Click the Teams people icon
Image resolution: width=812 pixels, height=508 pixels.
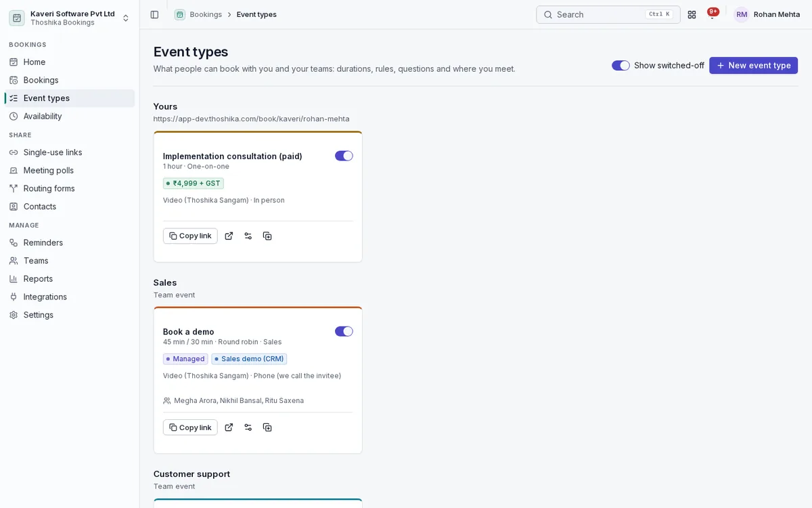coord(14,261)
